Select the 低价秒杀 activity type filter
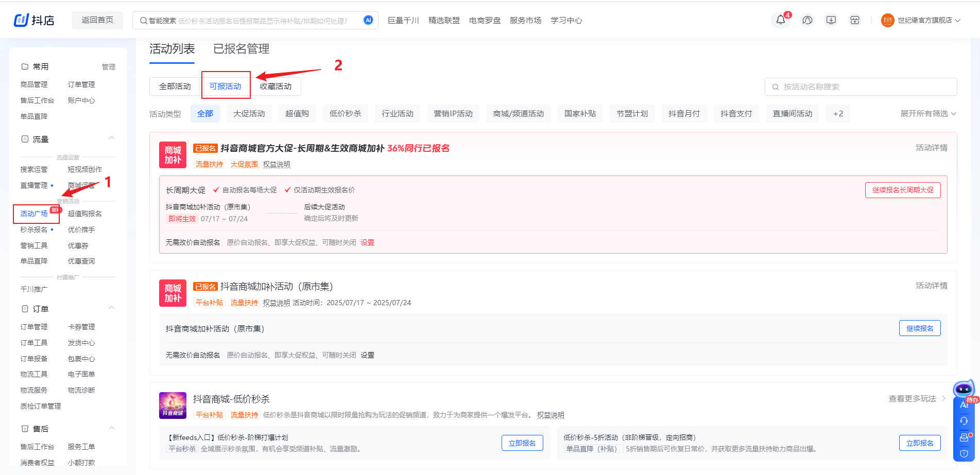Image resolution: width=980 pixels, height=475 pixels. [345, 114]
